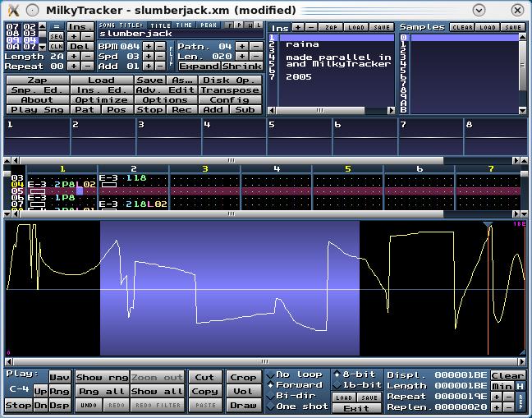Click the Draw tool in sample editor
The image size is (532, 418).
coord(243,405)
